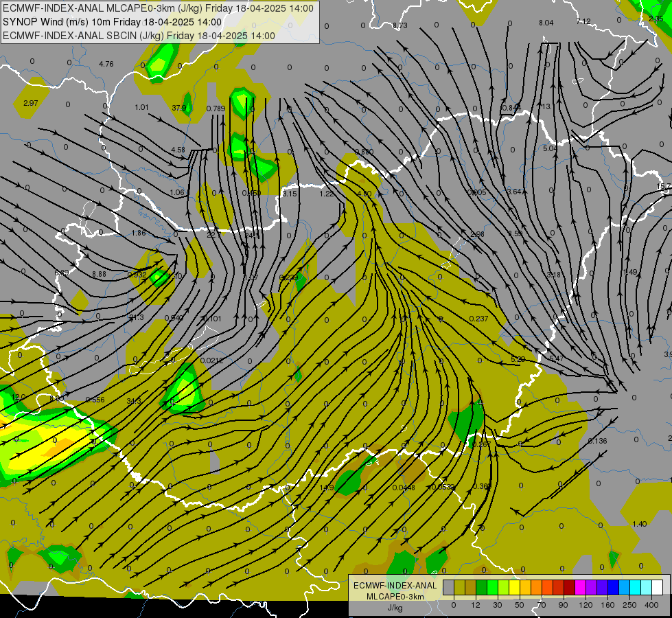Click the map value 0.136

[597, 442]
